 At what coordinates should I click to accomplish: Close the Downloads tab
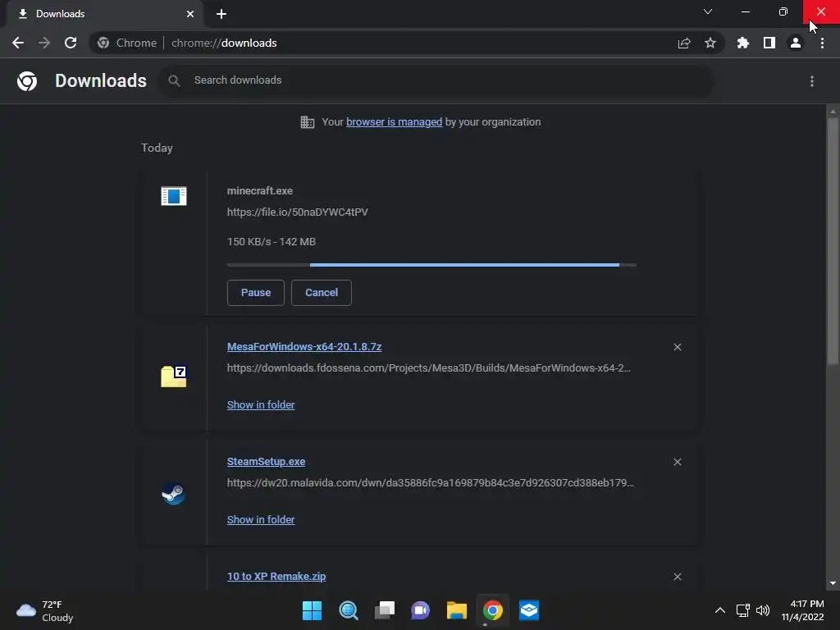190,14
